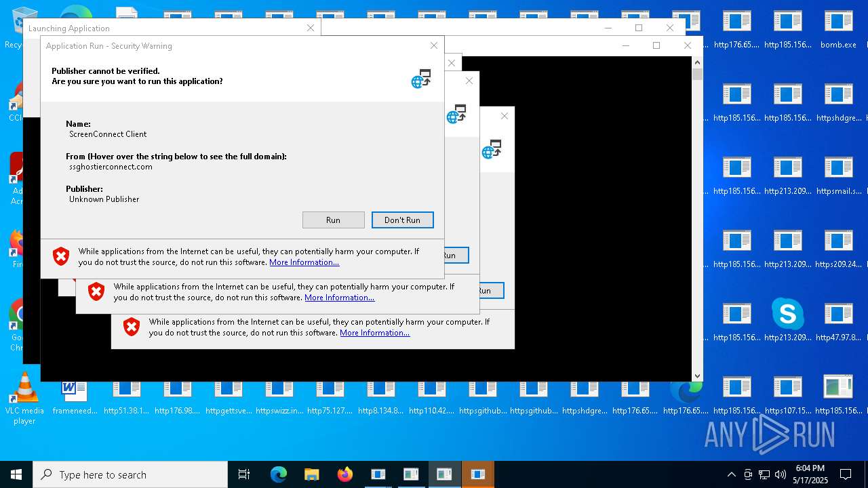Open the network tray icon
This screenshot has width=868, height=488.
coord(764,474)
